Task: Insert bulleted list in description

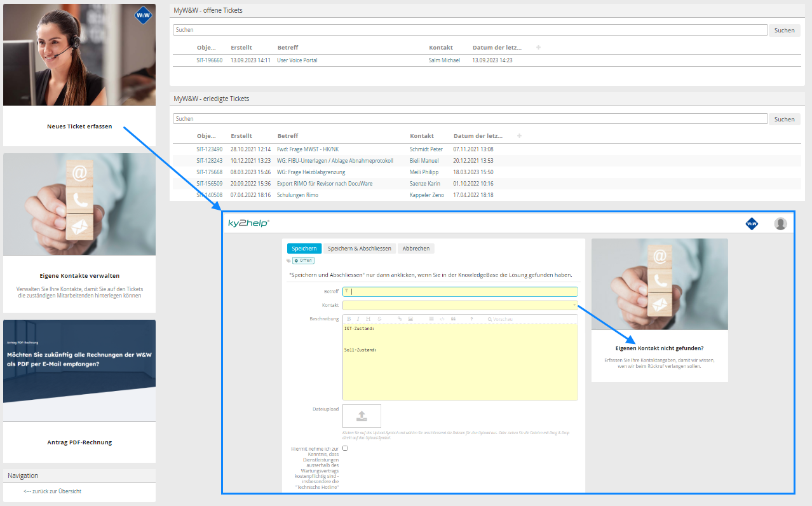Action: [x=431, y=319]
